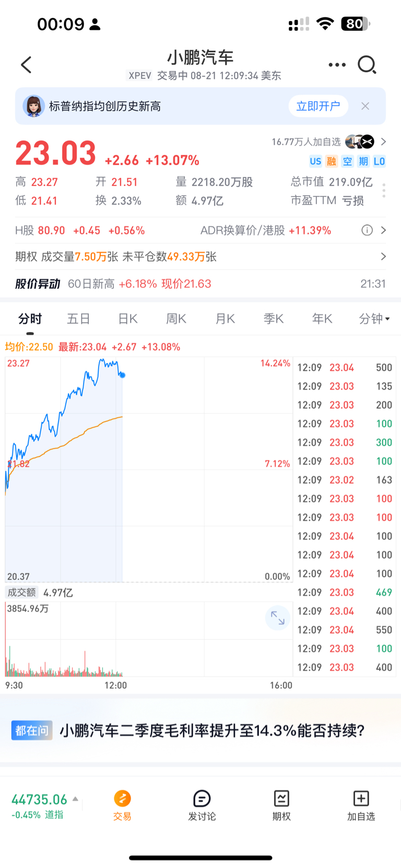Tap the 量 2218.20万股 volume value
Viewport: 401px width, 868px height.
214,182
